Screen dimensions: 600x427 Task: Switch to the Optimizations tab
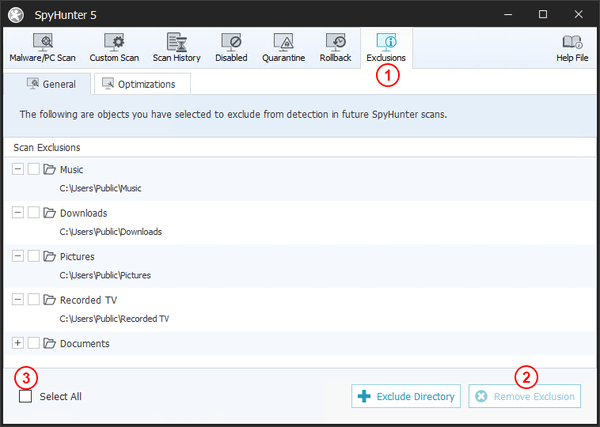[x=138, y=85]
